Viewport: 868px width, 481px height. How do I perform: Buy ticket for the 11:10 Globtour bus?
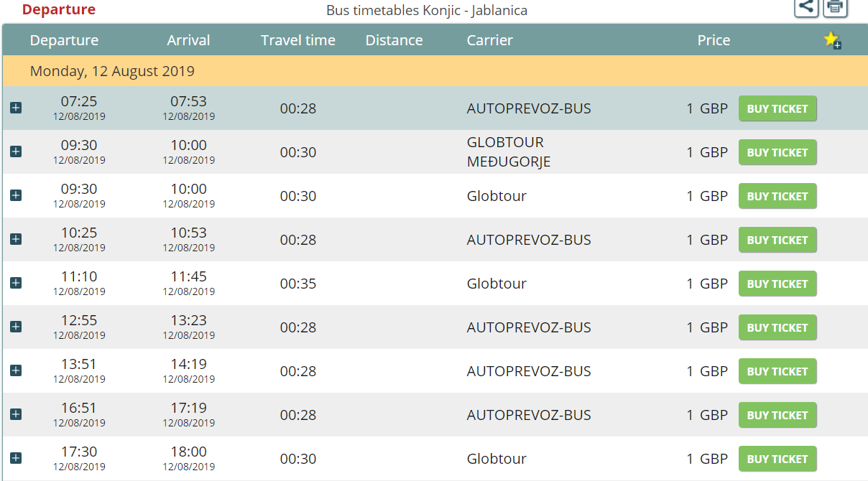click(777, 284)
